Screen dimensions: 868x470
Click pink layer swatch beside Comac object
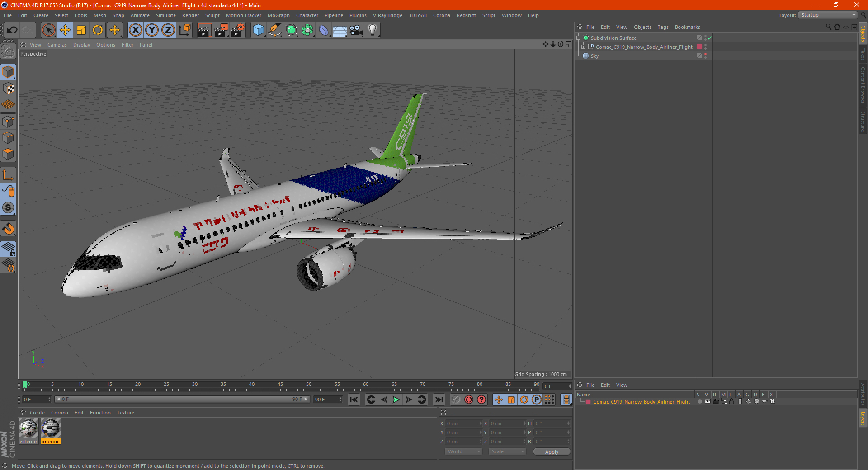coord(699,47)
